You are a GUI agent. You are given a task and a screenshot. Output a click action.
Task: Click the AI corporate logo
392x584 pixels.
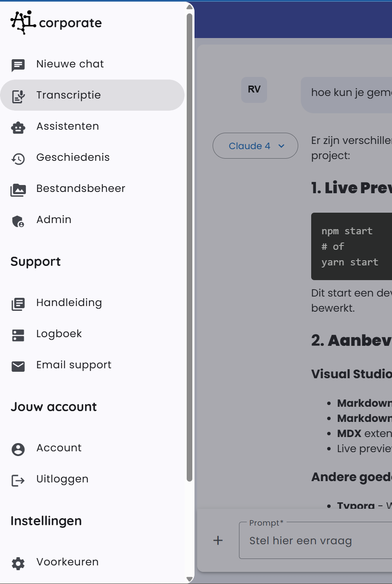click(56, 22)
